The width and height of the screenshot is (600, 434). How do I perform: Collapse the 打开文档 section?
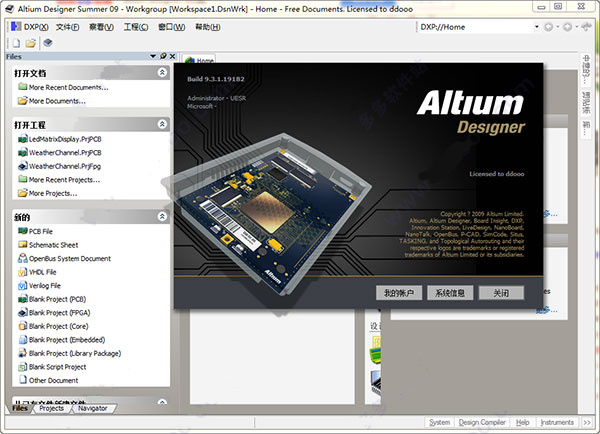(x=162, y=73)
